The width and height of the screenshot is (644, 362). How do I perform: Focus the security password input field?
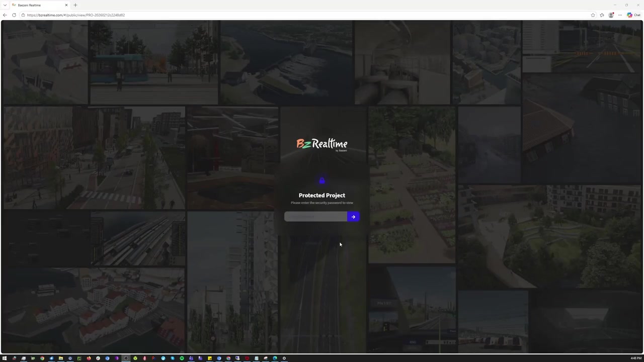coord(315,217)
